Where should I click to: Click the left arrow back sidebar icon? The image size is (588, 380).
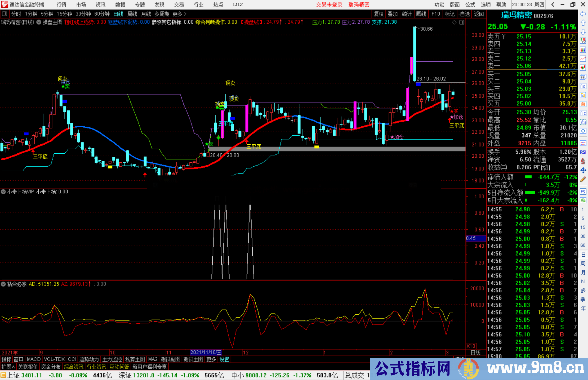coord(583,14)
